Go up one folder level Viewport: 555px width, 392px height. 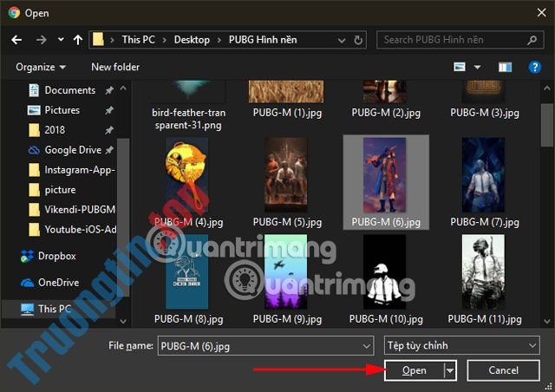[78, 40]
